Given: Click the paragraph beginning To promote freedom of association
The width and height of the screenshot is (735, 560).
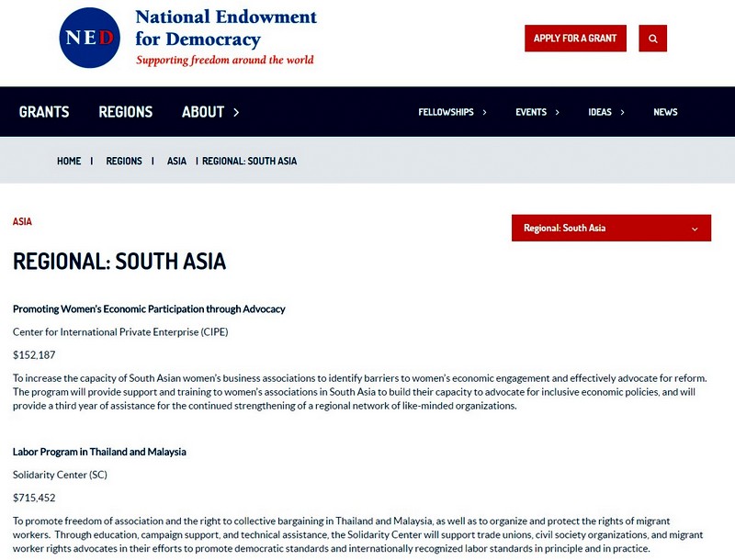Looking at the screenshot, I should click(x=358, y=534).
